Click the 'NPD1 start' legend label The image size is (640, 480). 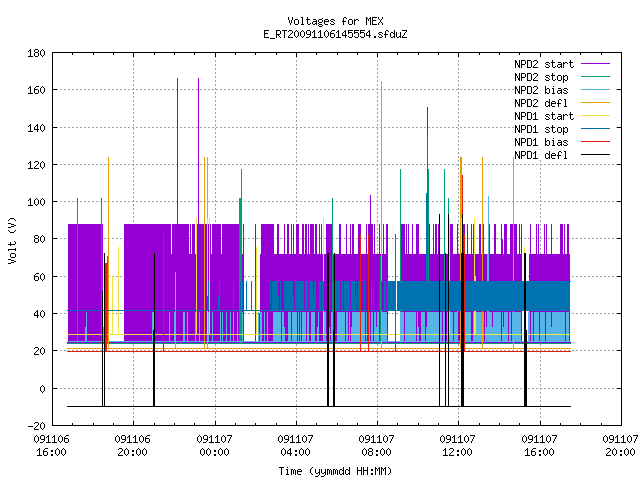click(544, 116)
